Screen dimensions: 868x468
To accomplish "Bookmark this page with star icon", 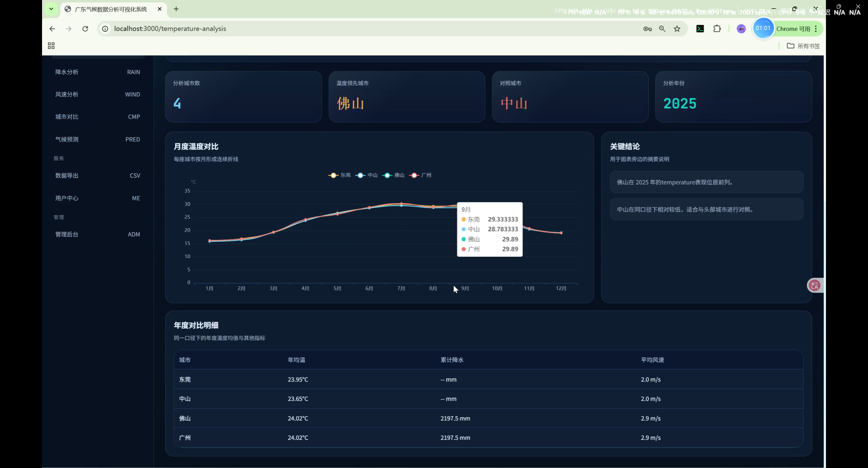I will (677, 29).
